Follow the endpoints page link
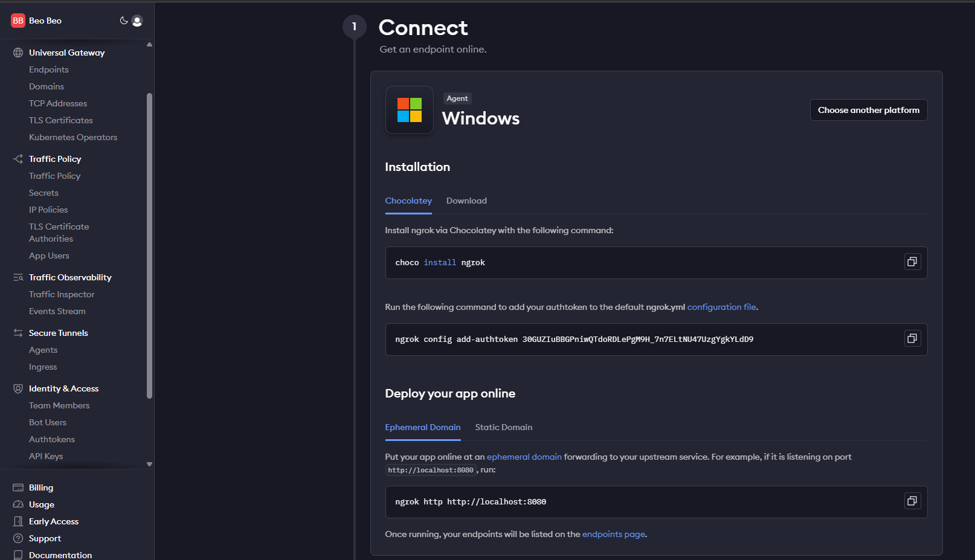This screenshot has height=560, width=975. coord(613,534)
